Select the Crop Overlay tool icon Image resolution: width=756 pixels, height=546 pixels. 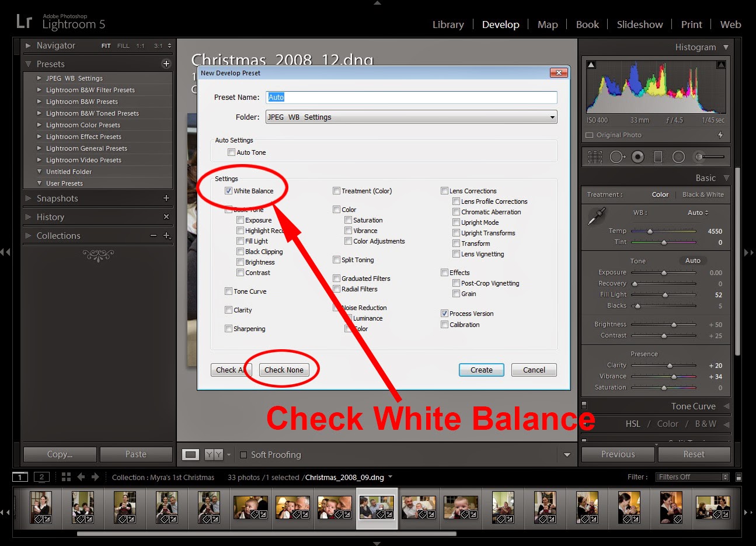595,157
